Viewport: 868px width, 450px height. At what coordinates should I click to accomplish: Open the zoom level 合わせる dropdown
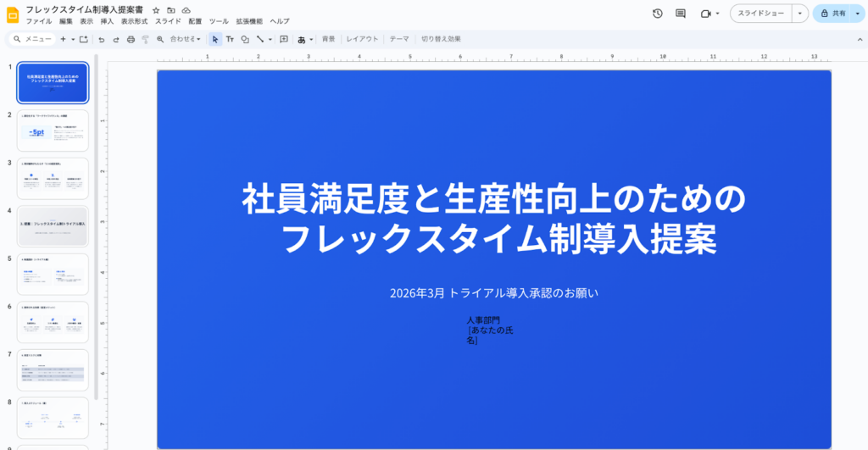pyautogui.click(x=185, y=39)
